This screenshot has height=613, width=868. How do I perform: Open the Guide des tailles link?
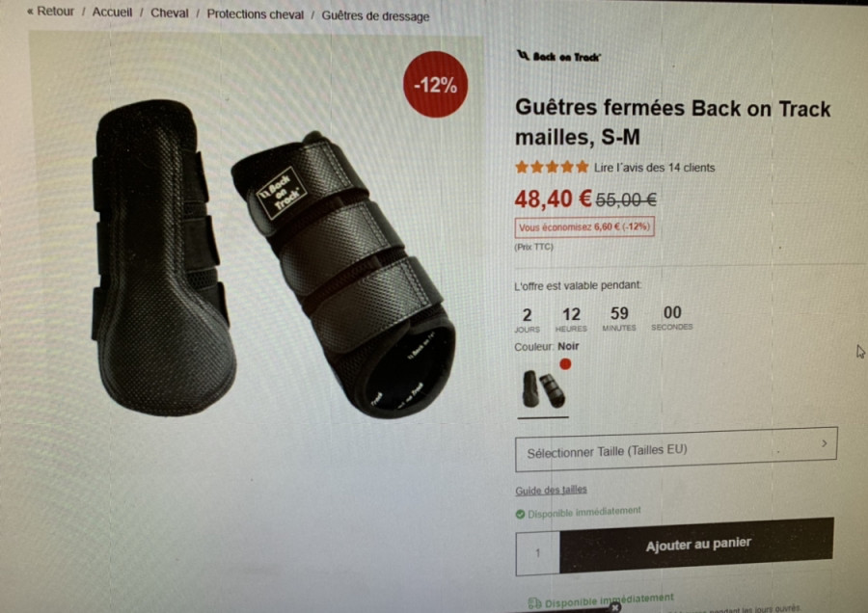[551, 491]
